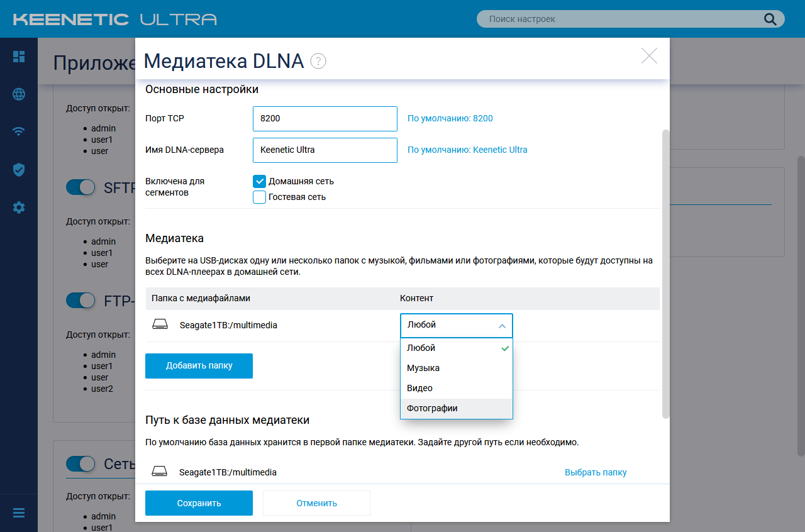
Task: Select Фотографии in the content list
Action: (457, 408)
